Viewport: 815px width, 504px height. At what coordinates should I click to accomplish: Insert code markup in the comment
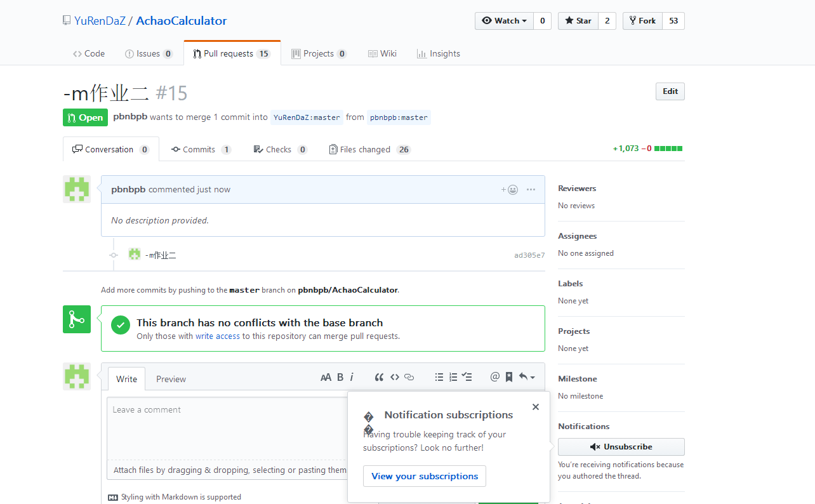click(395, 377)
